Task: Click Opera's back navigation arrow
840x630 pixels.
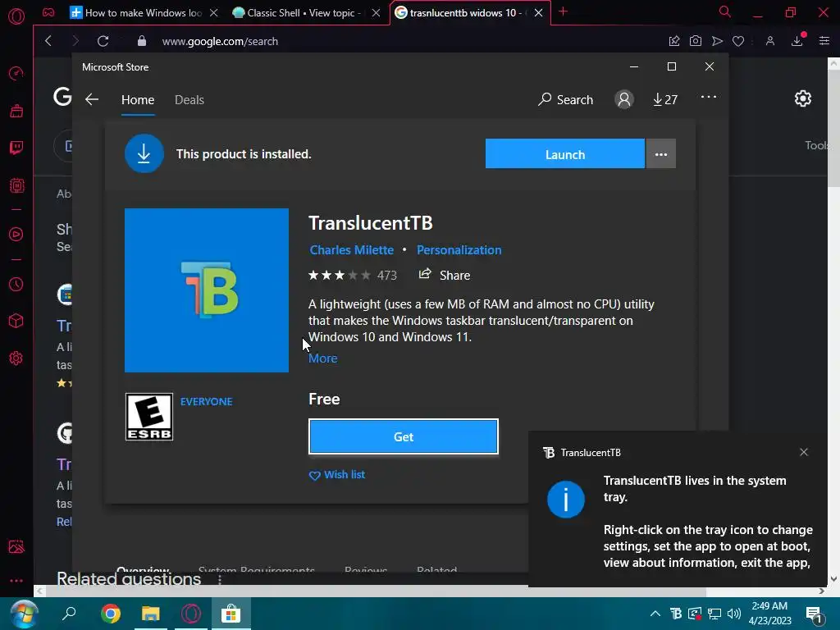Action: pos(48,41)
